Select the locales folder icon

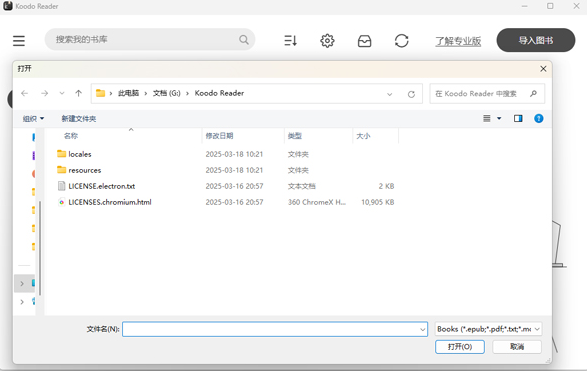pos(61,153)
